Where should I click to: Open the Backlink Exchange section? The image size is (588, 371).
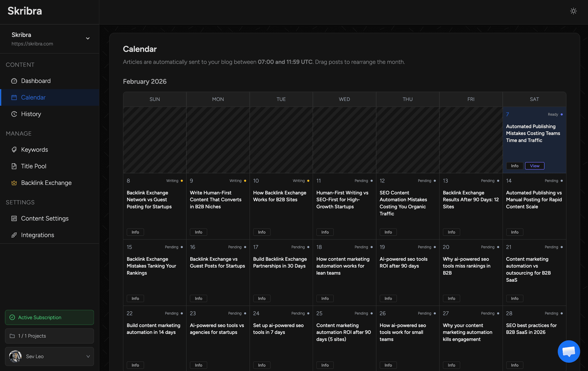pos(46,183)
